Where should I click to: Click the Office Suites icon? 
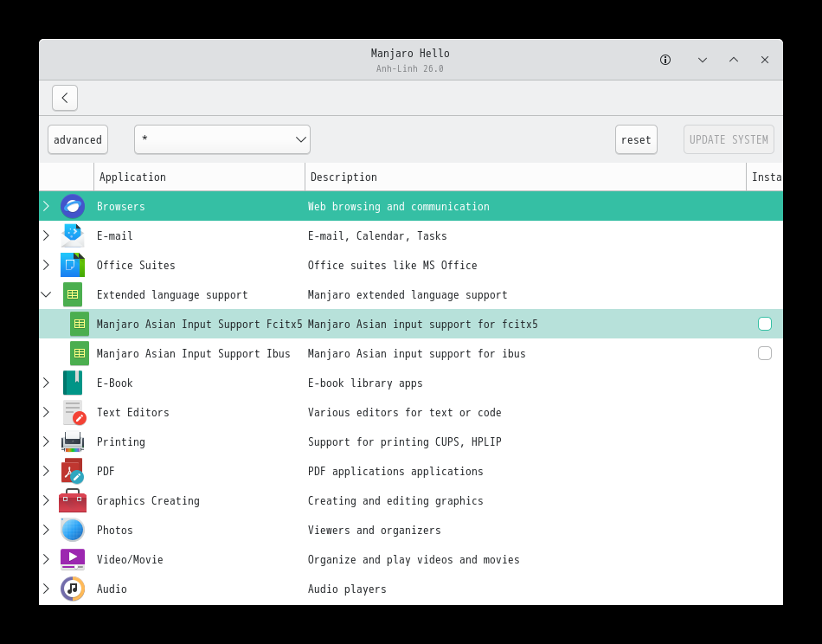pyautogui.click(x=73, y=265)
